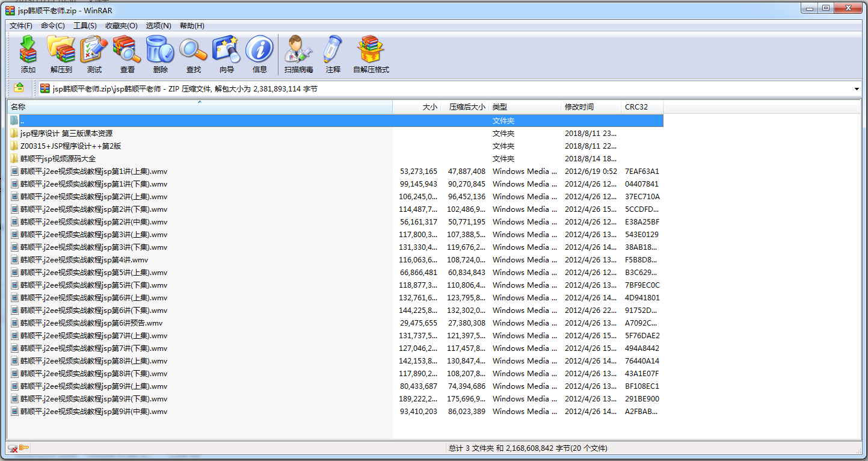Go up one folder level arrow icon
This screenshot has height=461, width=868.
pyautogui.click(x=19, y=88)
